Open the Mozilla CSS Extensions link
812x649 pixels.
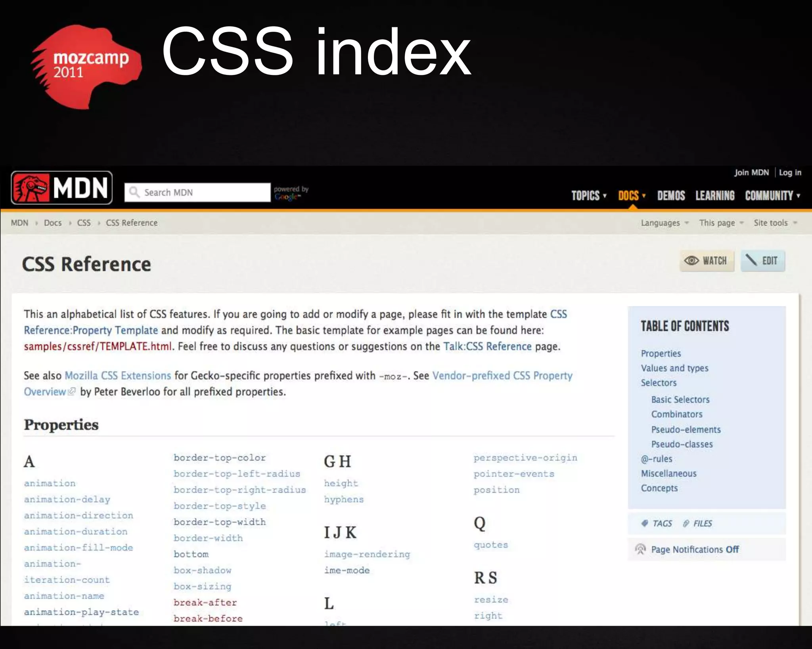(x=118, y=376)
